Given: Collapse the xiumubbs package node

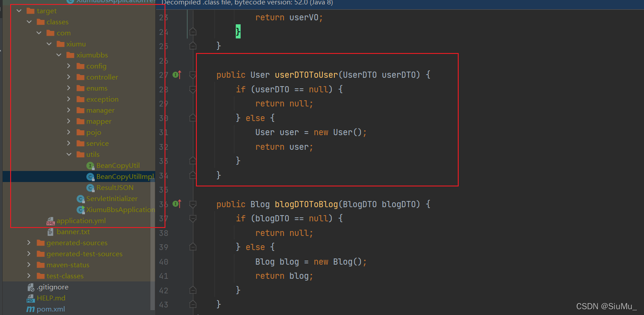Looking at the screenshot, I should 59,55.
